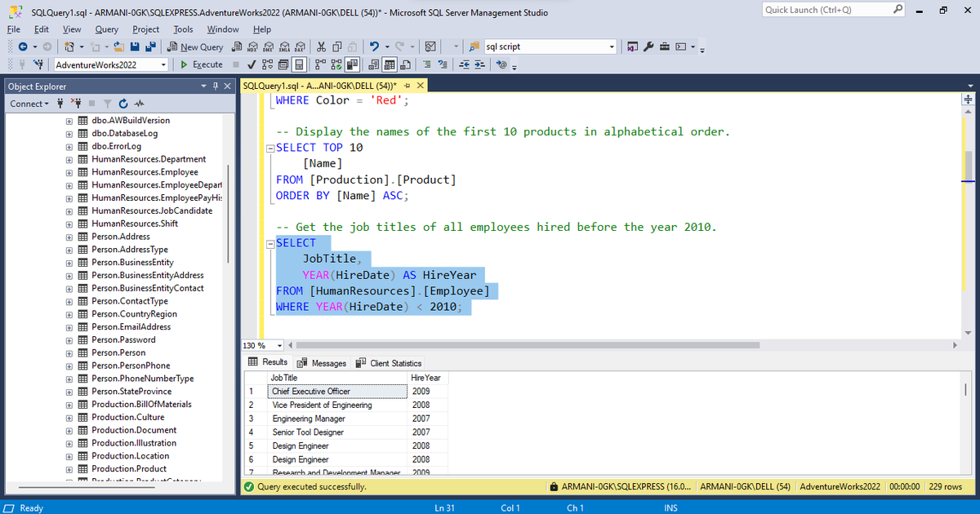Image resolution: width=980 pixels, height=514 pixels.
Task: Click the Decrease Indent icon
Action: point(464,64)
